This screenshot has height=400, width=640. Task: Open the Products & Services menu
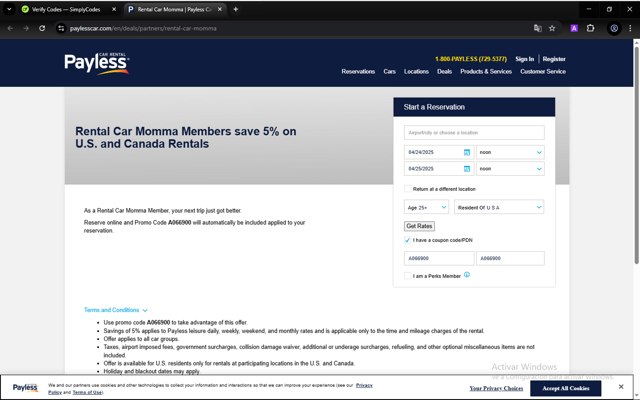point(486,71)
